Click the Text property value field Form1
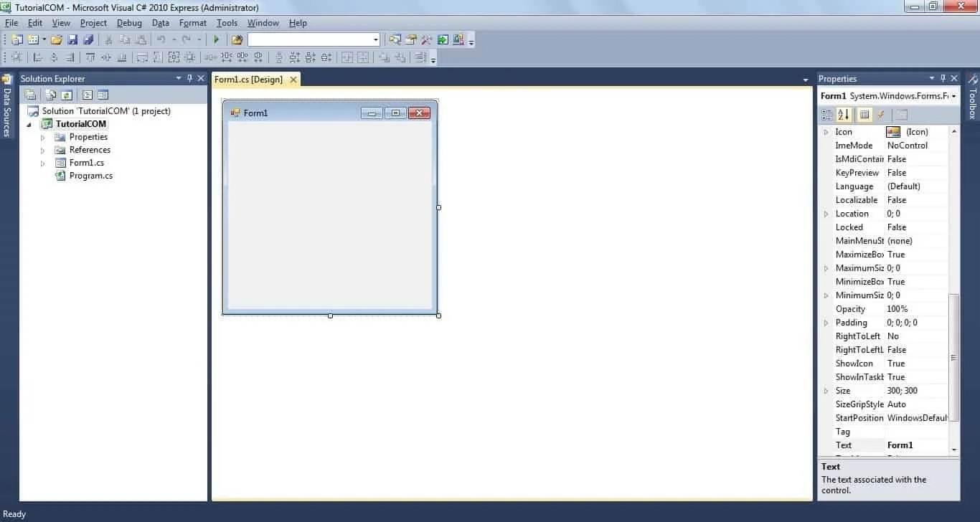980x522 pixels. tap(916, 445)
